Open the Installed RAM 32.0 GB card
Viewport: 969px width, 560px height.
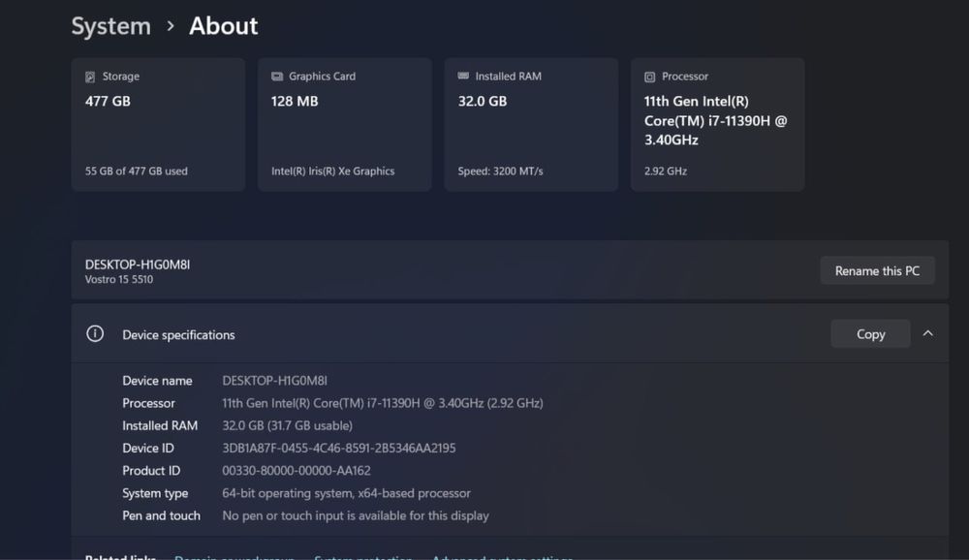pos(531,124)
